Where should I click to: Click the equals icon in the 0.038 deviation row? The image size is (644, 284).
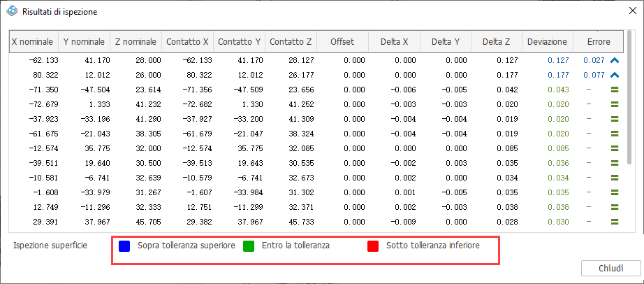pos(615,207)
